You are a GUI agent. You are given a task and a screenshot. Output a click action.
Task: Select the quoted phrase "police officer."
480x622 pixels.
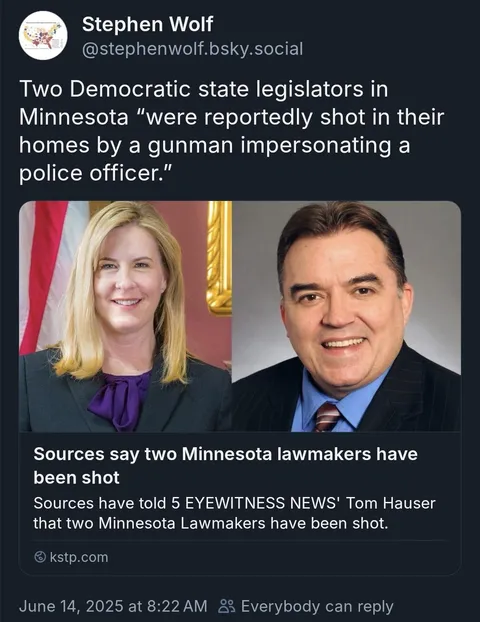(95, 173)
